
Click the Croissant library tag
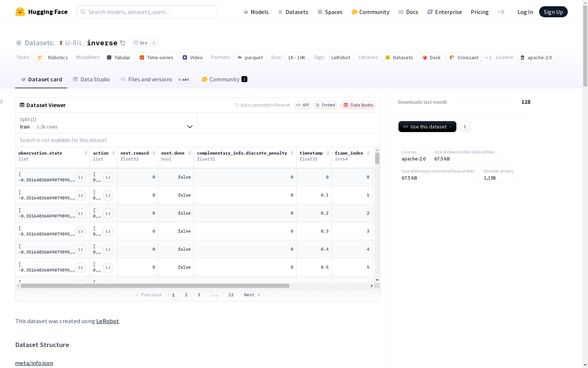click(x=464, y=57)
